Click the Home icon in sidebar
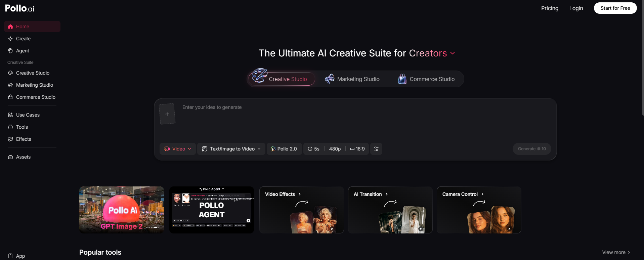This screenshot has width=644, height=260. (10, 27)
